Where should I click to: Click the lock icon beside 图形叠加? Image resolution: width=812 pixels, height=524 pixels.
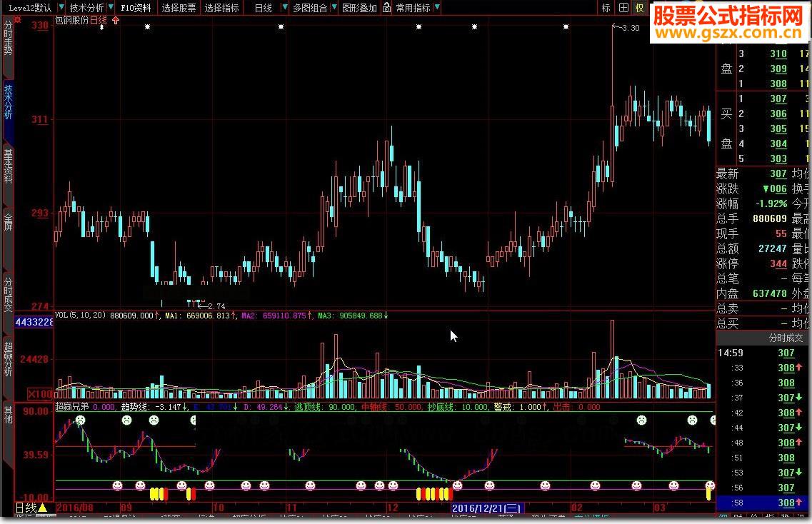(386, 7)
